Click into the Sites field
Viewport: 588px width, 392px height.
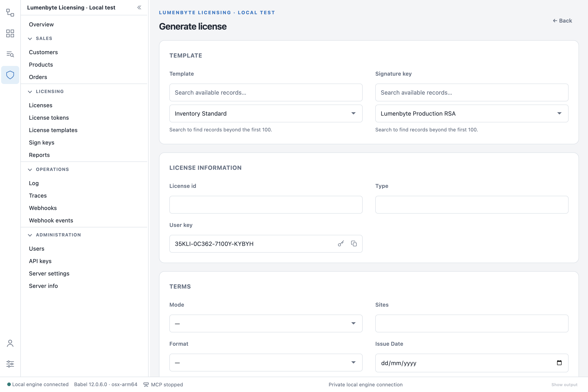(x=472, y=324)
